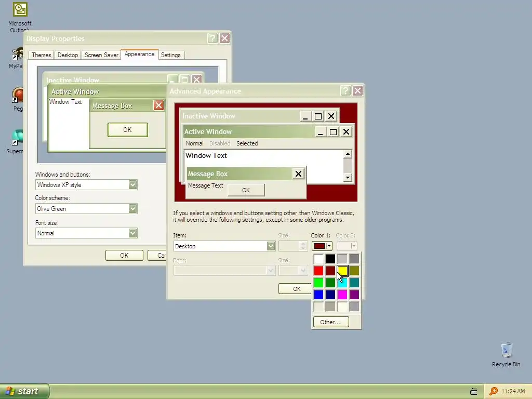Screen dimensions: 532x399
Task: Close the Display Properties window
Action: pyautogui.click(x=224, y=38)
